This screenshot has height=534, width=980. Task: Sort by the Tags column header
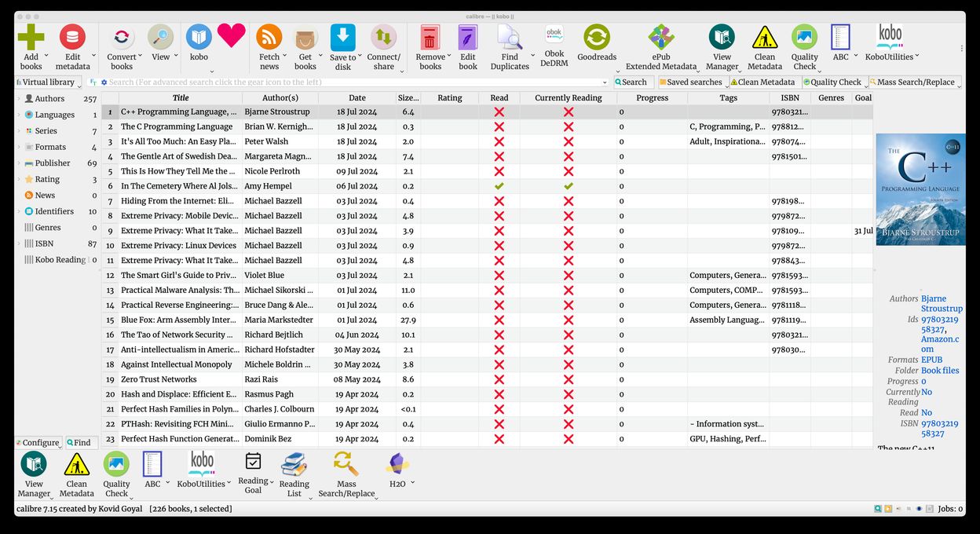728,98
